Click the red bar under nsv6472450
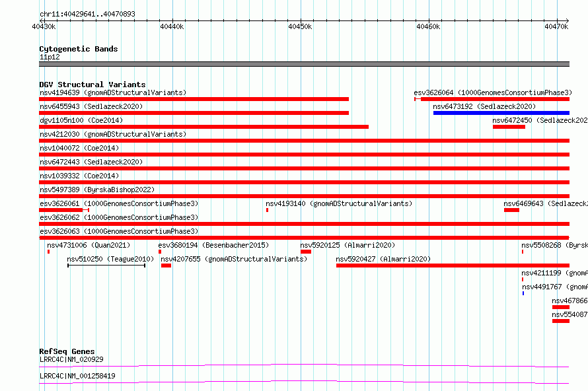 pos(509,127)
